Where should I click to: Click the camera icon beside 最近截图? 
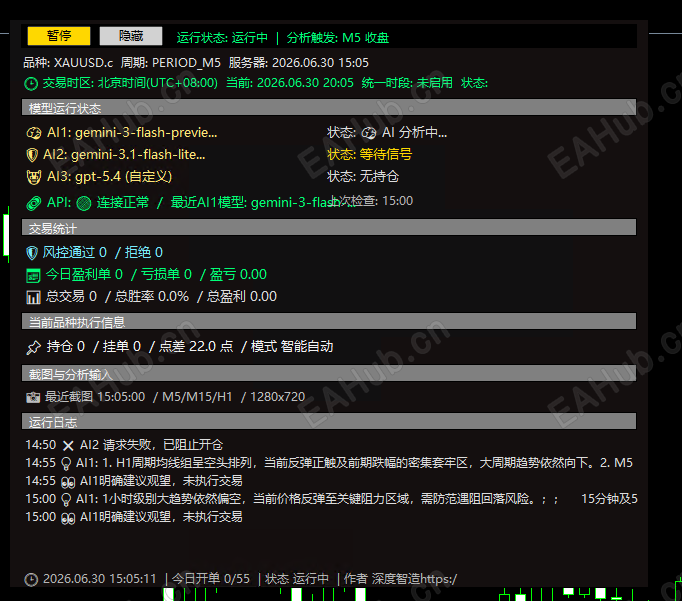click(33, 397)
